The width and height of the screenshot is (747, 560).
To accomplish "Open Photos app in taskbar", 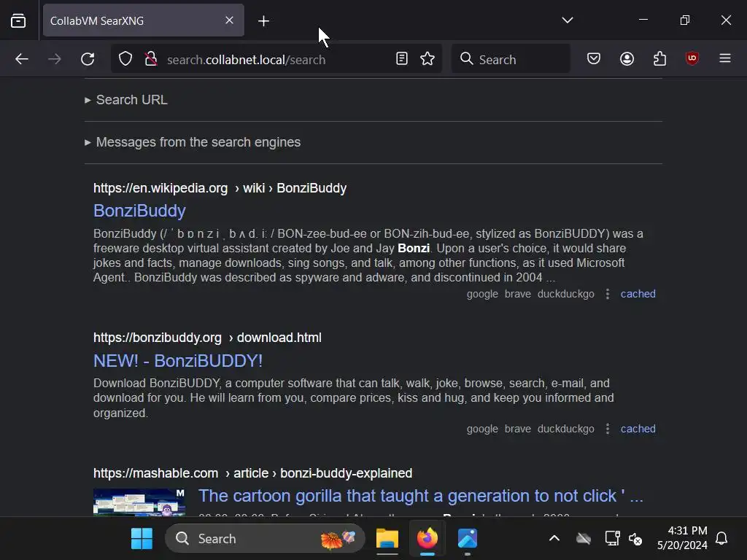I will 468,539.
